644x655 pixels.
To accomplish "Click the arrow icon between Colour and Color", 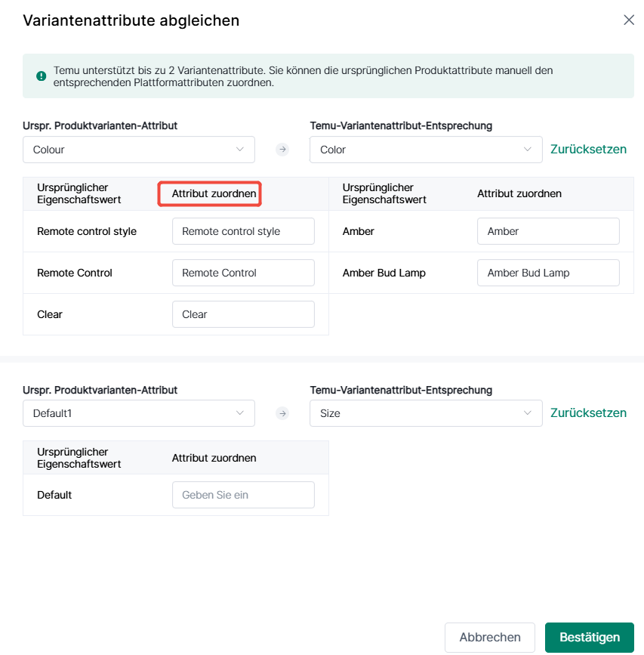I will point(282,150).
